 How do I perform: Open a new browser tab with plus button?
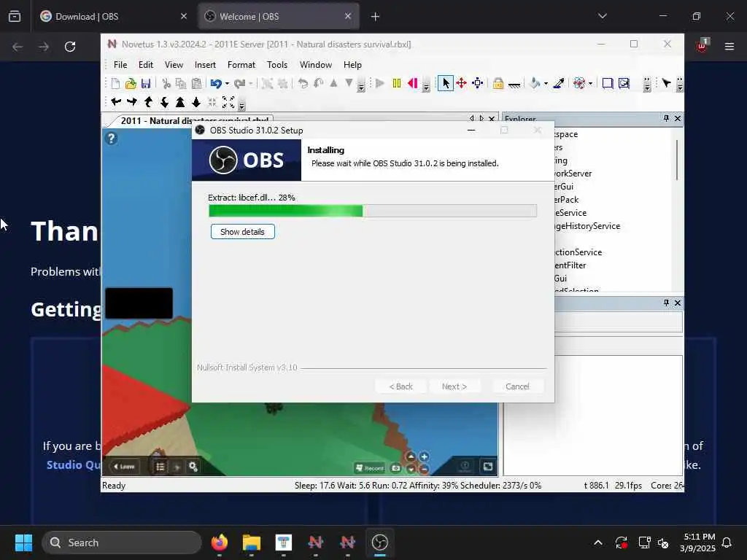(x=375, y=17)
